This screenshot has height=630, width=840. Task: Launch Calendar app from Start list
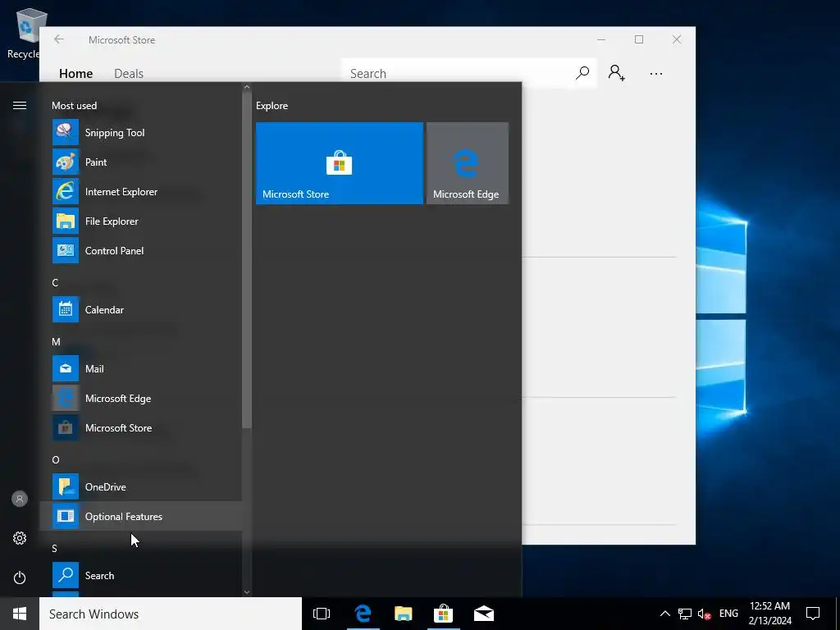pyautogui.click(x=140, y=309)
